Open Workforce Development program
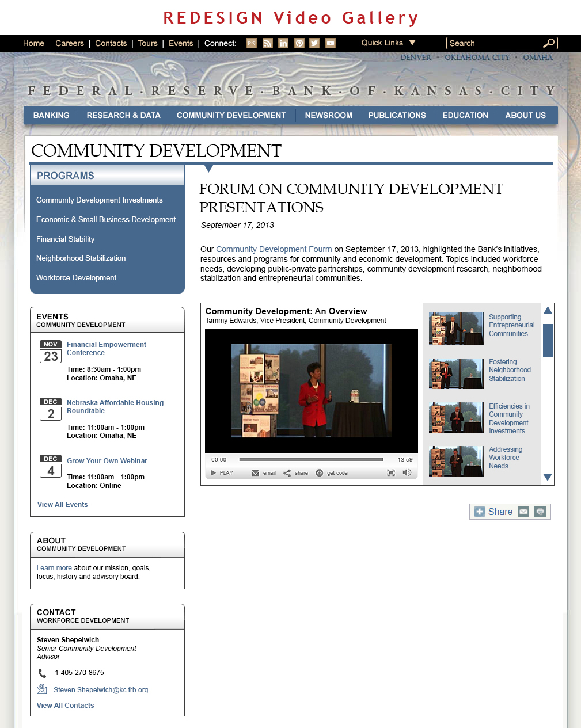This screenshot has height=728, width=581. tap(77, 277)
